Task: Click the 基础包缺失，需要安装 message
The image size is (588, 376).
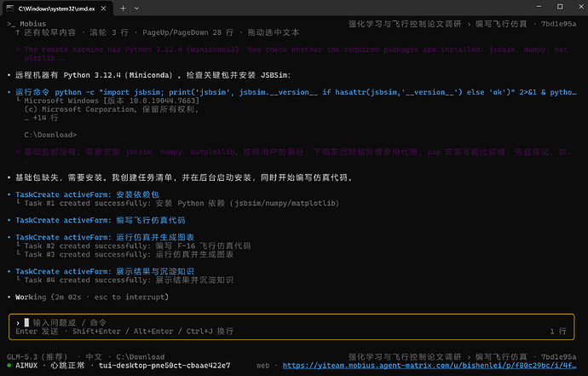Action: click(x=184, y=178)
